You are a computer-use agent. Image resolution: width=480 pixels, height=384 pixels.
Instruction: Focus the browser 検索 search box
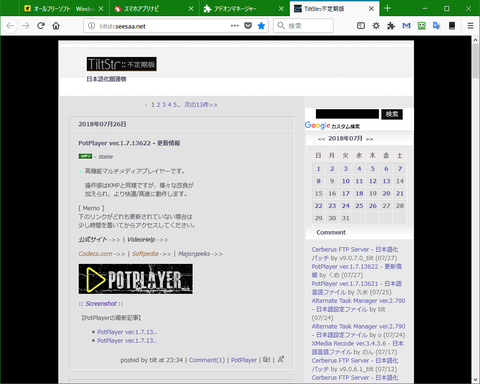[x=303, y=26]
